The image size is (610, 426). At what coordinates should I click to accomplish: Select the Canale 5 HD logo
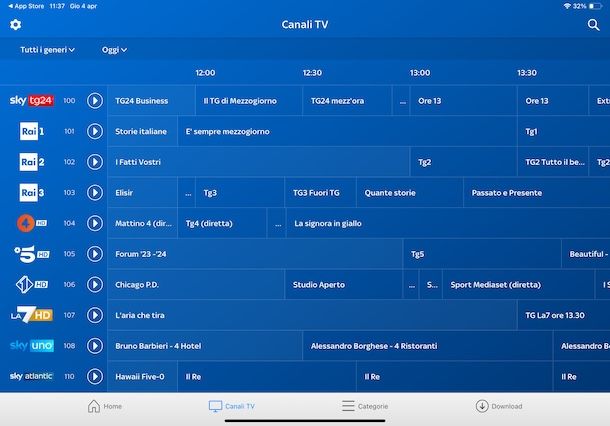tap(32, 254)
